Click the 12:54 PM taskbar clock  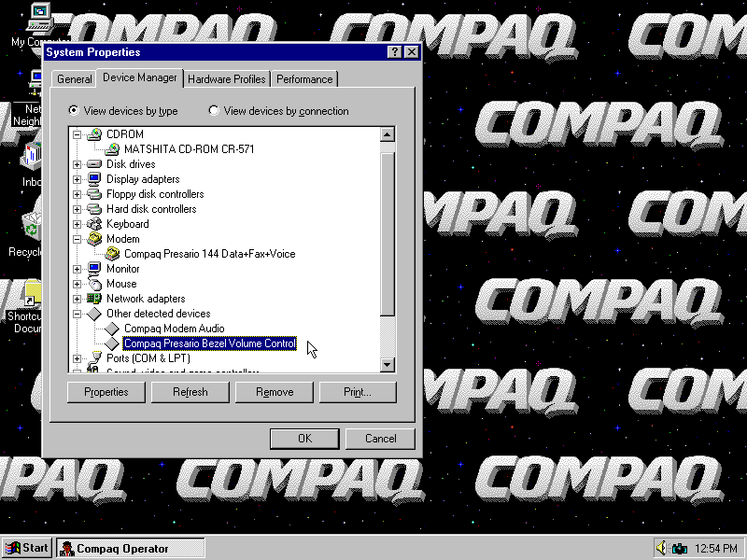[716, 549]
